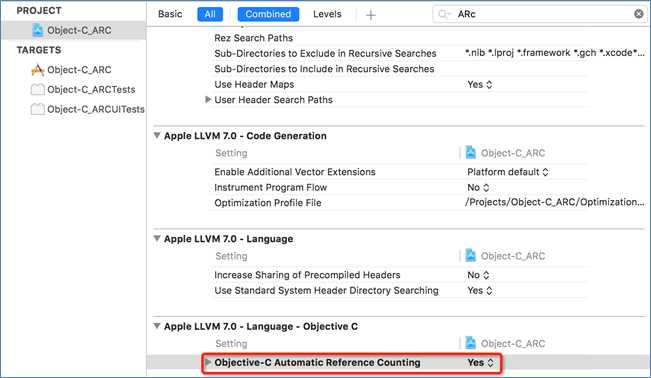Click the bundle icon of Object-C_ARCTests
This screenshot has width=651, height=378.
(37, 89)
